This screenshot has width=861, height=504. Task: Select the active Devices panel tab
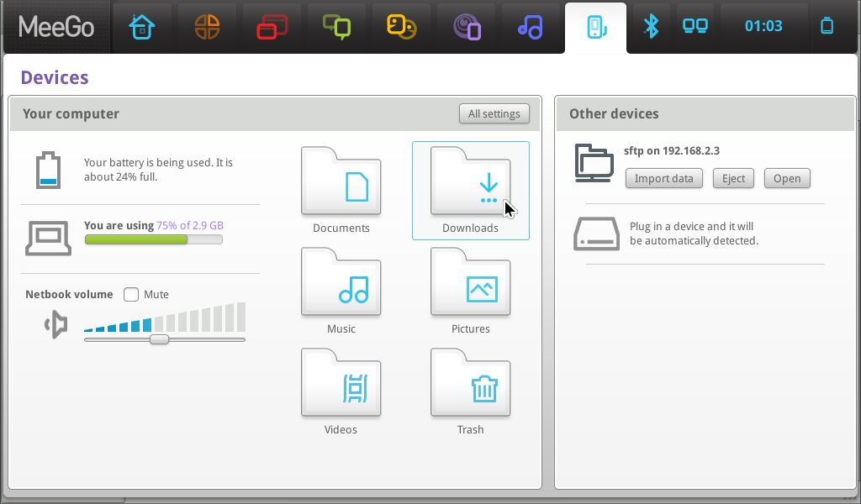[596, 28]
